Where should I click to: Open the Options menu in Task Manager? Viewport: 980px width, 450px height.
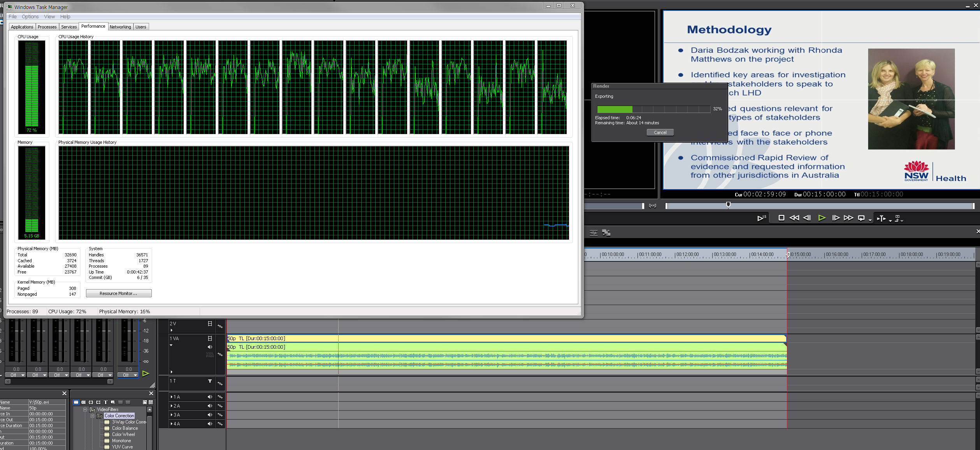pos(30,16)
